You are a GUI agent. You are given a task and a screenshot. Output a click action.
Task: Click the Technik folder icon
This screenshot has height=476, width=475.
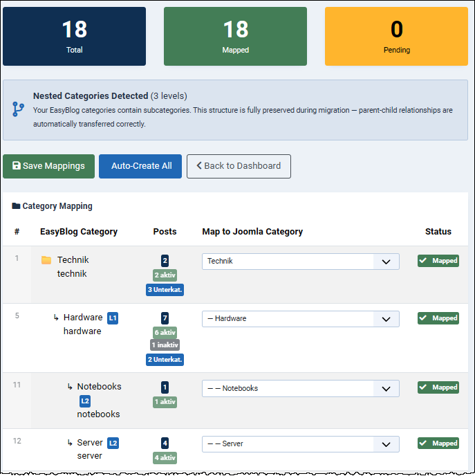(x=46, y=260)
